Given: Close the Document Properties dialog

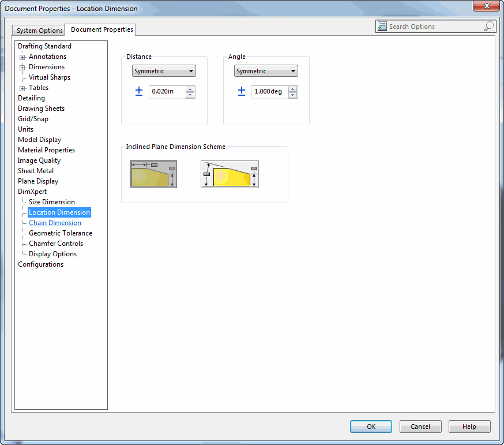Looking at the screenshot, I should pyautogui.click(x=486, y=6).
